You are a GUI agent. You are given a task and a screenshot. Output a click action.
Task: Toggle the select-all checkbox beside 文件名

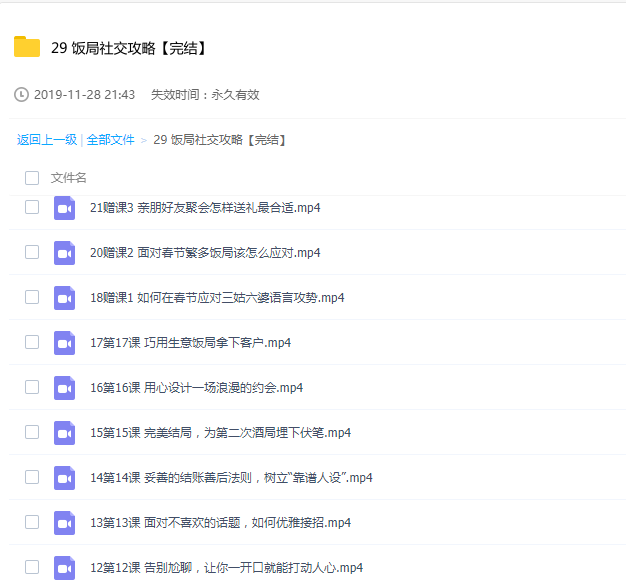click(32, 178)
